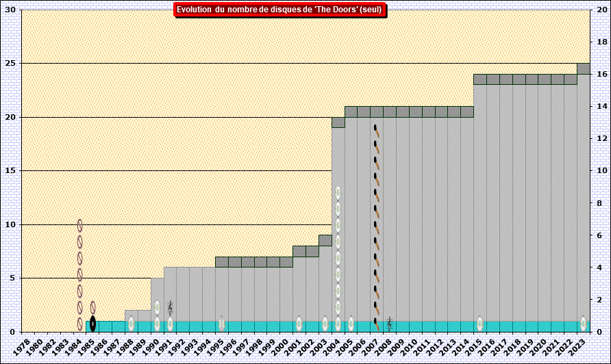Click the CD disc icon at 2001
The height and width of the screenshot is (364, 611).
(299, 324)
